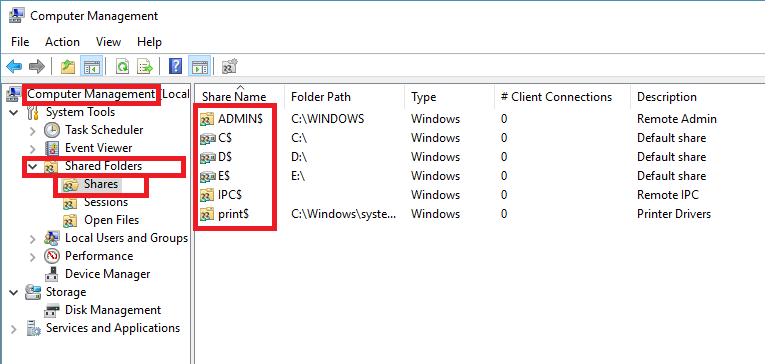Collapse the System Tools tree node

click(x=14, y=112)
